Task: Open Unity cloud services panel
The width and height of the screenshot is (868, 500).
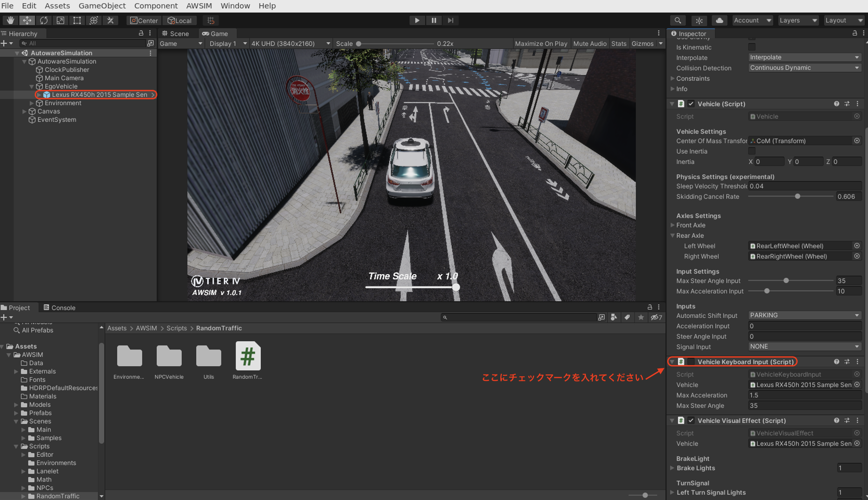Action: [720, 20]
